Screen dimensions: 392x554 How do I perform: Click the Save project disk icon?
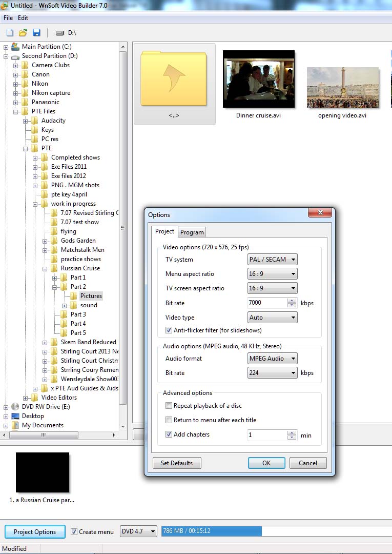click(x=36, y=33)
